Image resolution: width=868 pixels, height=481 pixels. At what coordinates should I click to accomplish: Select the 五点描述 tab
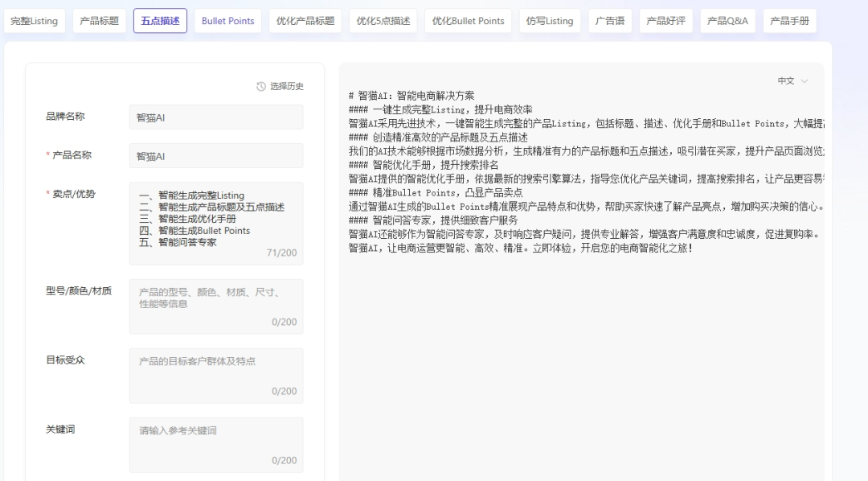tap(159, 21)
